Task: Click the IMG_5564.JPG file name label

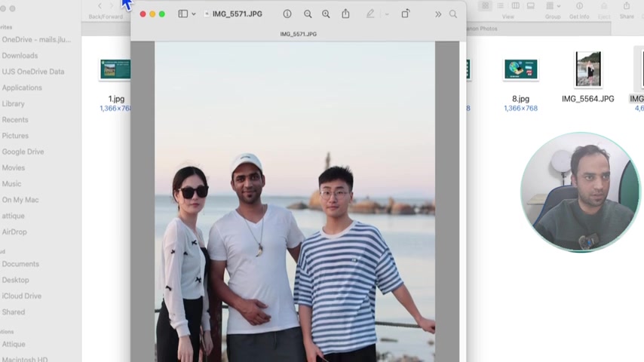Action: pyautogui.click(x=587, y=99)
